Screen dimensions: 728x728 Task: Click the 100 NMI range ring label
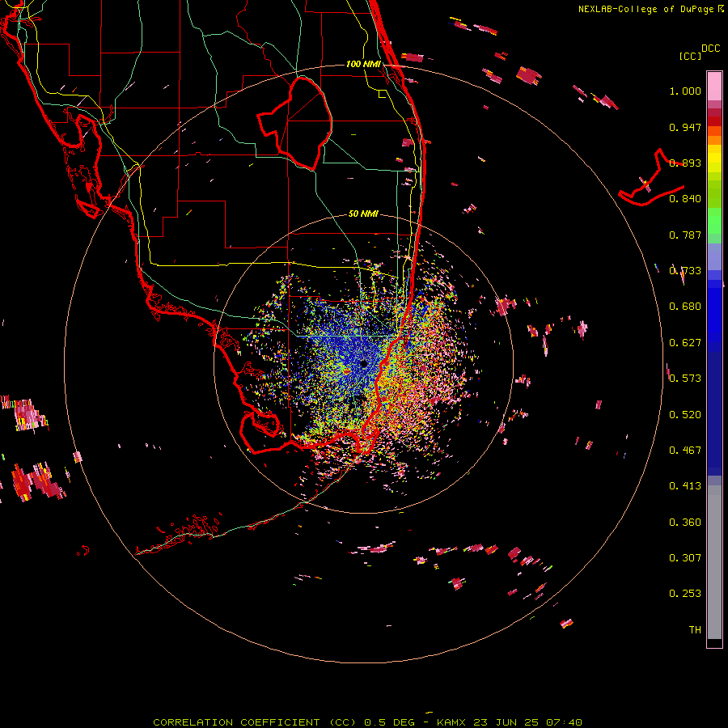click(x=363, y=64)
